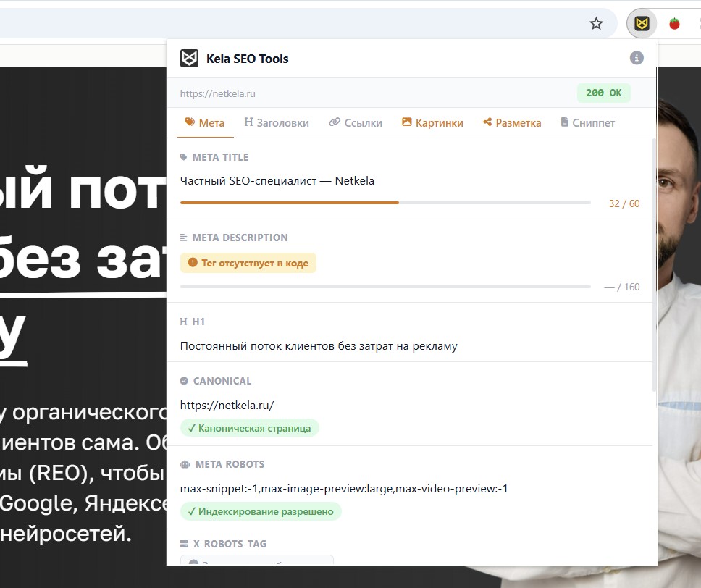Click the canonical URL https://netkela.ru/
The height and width of the screenshot is (588, 701).
(227, 405)
